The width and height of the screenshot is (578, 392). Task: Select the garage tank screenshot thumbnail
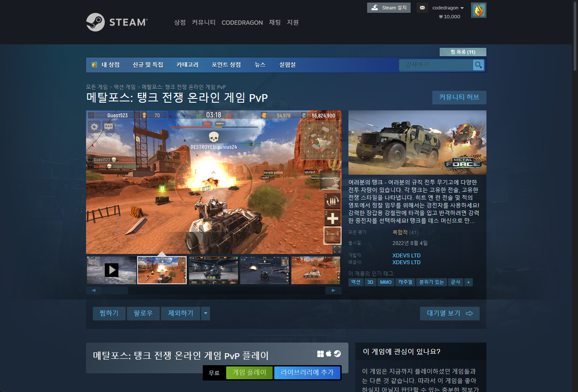[213, 270]
